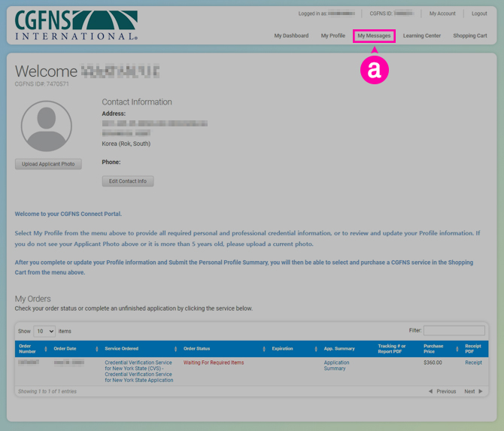Open My Account link
Image resolution: width=504 pixels, height=431 pixels.
click(x=442, y=14)
